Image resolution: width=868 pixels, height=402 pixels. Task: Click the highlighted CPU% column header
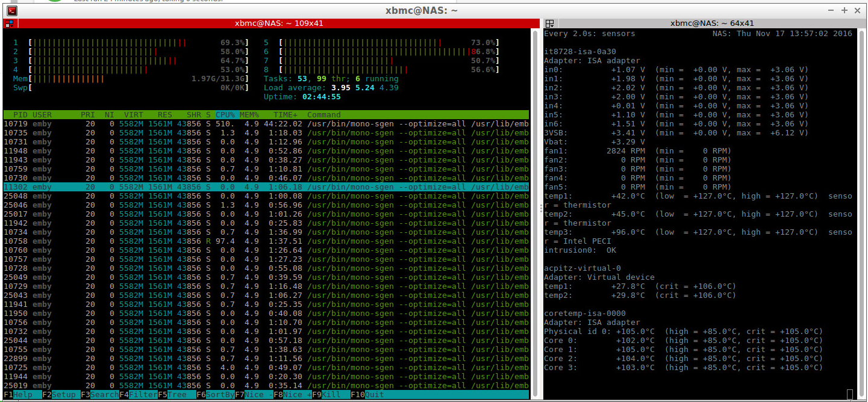point(225,115)
